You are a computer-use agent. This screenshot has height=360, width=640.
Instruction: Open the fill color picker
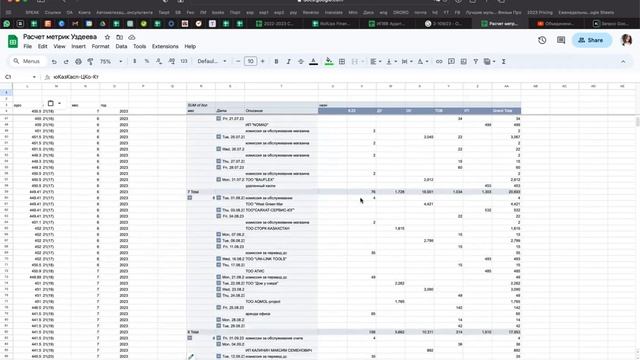(329, 62)
